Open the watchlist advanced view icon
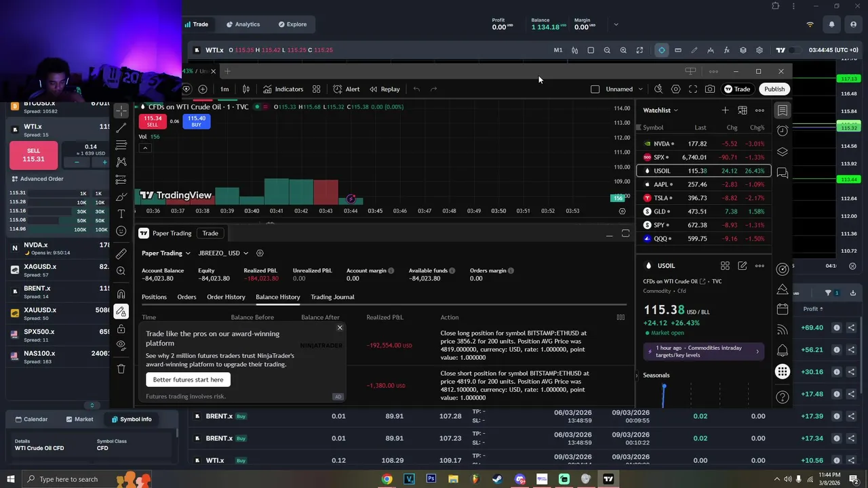Image resolution: width=868 pixels, height=488 pixels. (743, 110)
